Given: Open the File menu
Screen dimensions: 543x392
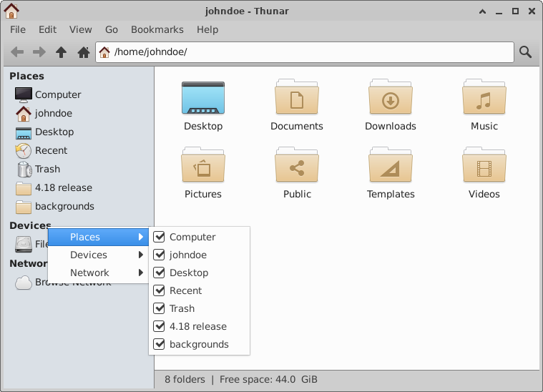Looking at the screenshot, I should (x=18, y=30).
